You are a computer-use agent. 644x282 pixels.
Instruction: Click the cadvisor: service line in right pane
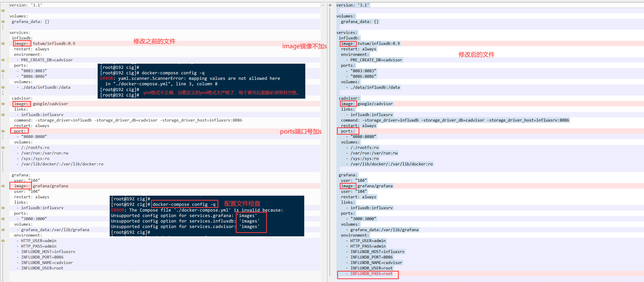click(x=349, y=98)
